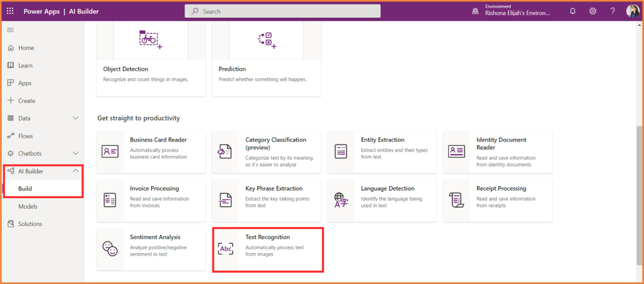Open the settings gear icon
Image resolution: width=644 pixels, height=284 pixels.
coord(592,11)
